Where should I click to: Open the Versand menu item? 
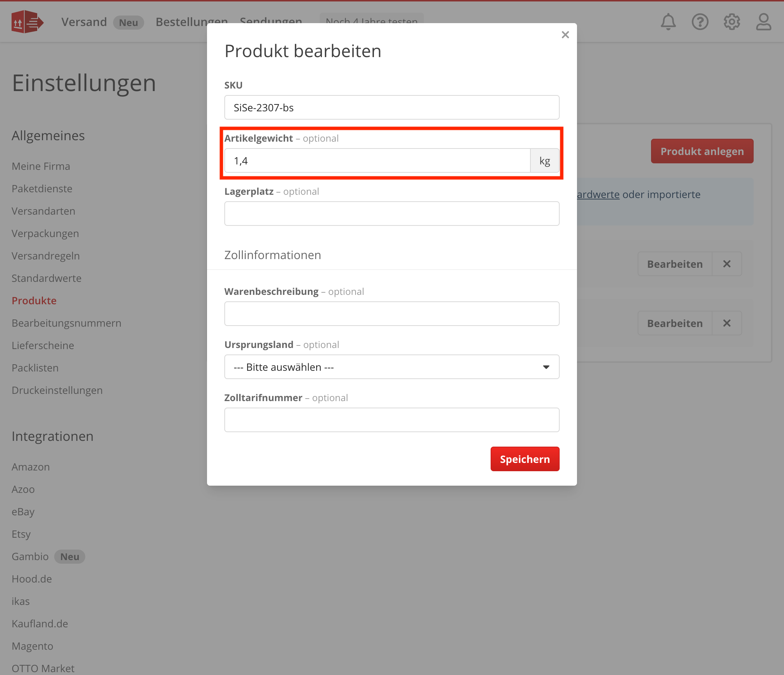84,22
